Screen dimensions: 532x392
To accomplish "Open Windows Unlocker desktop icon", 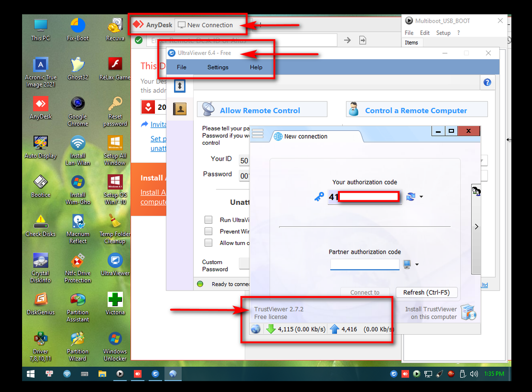I will 115,346.
